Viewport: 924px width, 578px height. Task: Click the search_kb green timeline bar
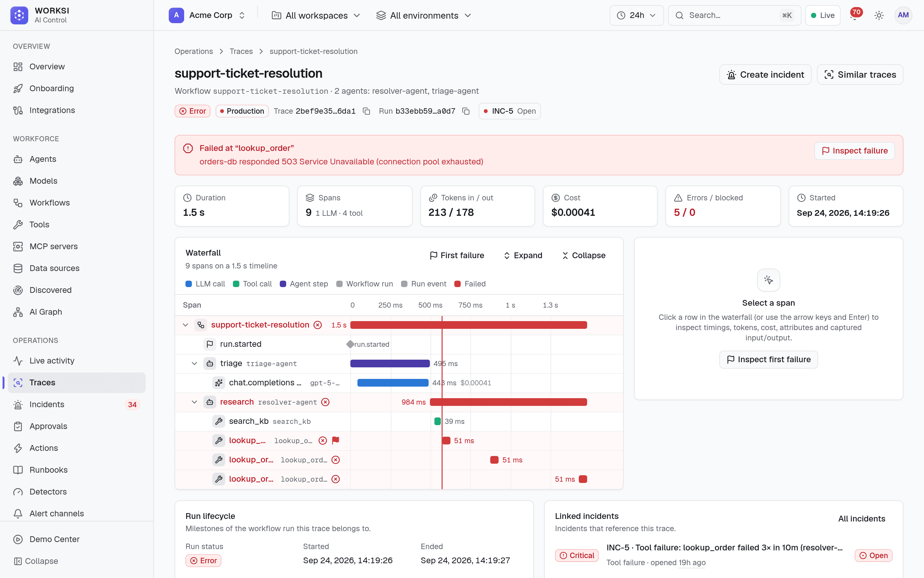click(x=438, y=421)
